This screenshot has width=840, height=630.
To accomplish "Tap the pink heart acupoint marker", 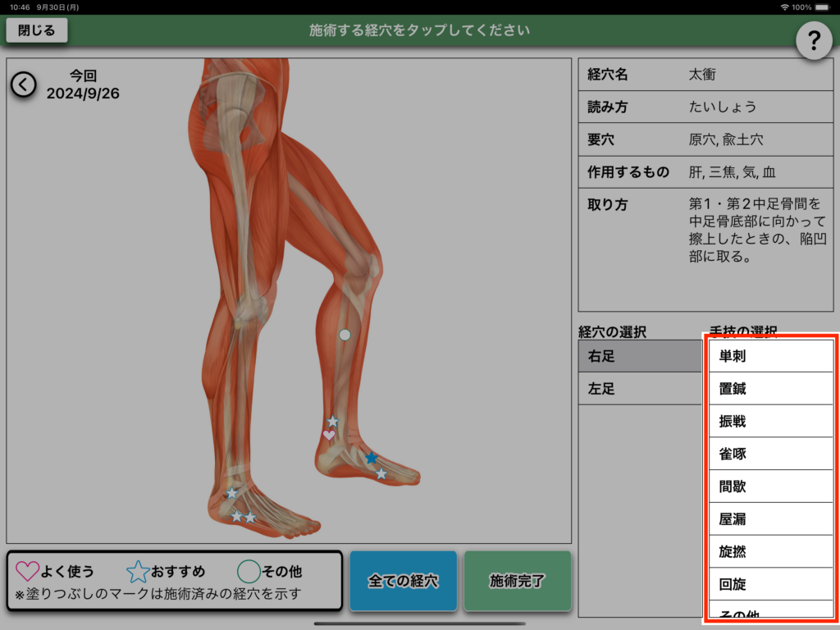I will [329, 435].
